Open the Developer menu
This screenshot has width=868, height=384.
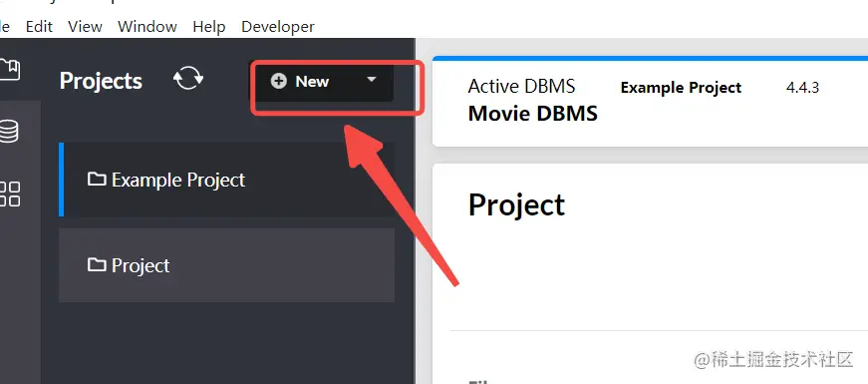(x=278, y=27)
